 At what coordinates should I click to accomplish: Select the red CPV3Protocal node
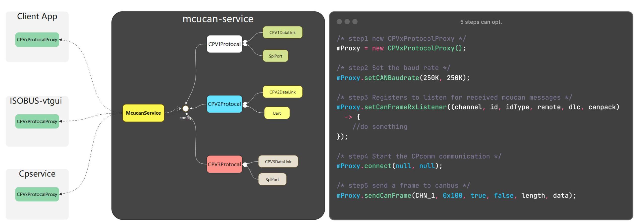pyautogui.click(x=224, y=164)
